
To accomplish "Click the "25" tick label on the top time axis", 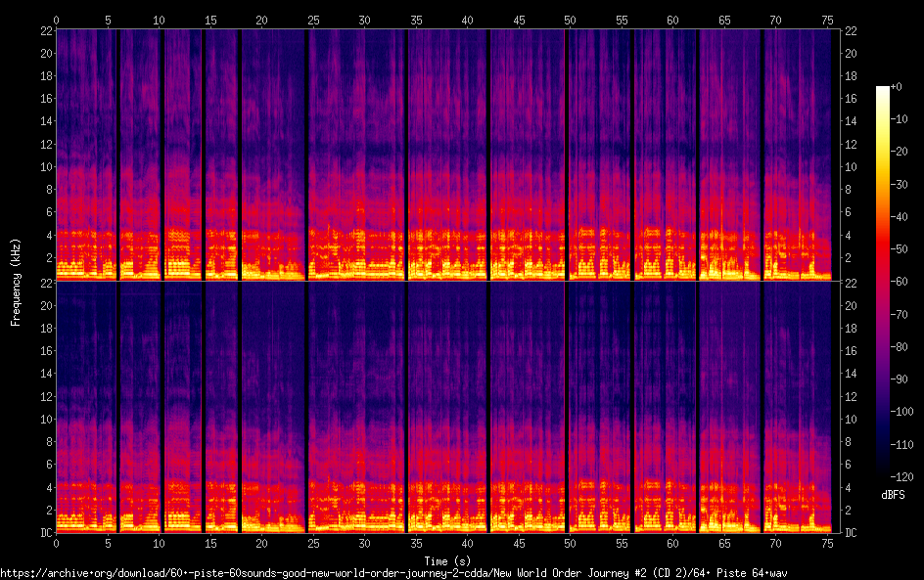I will [313, 20].
